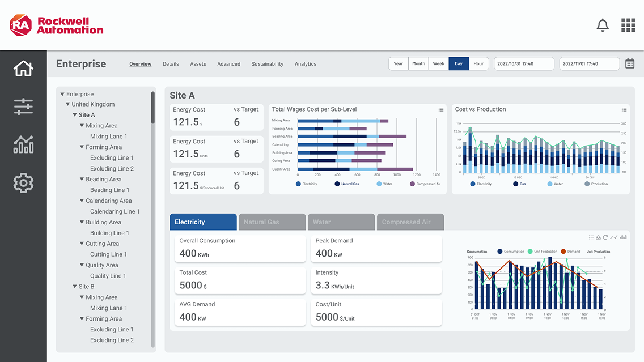This screenshot has width=644, height=362.
Task: Select Calendaring Line 1 in tree
Action: pyautogui.click(x=115, y=211)
